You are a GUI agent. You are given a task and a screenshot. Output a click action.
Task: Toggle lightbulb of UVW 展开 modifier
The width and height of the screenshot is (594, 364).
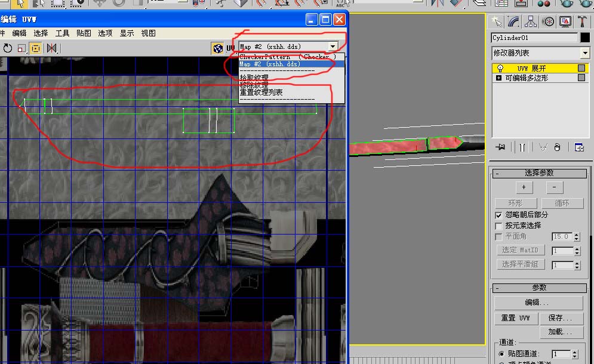coord(500,68)
